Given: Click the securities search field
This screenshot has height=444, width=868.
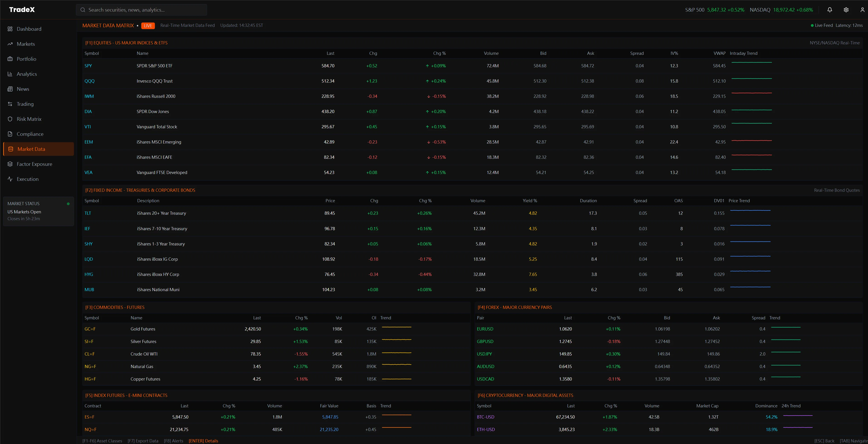Looking at the screenshot, I should coord(141,10).
